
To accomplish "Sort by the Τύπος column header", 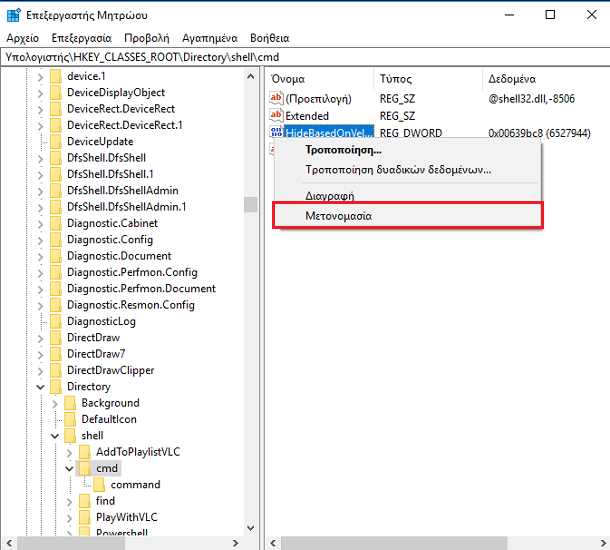I will (428, 79).
